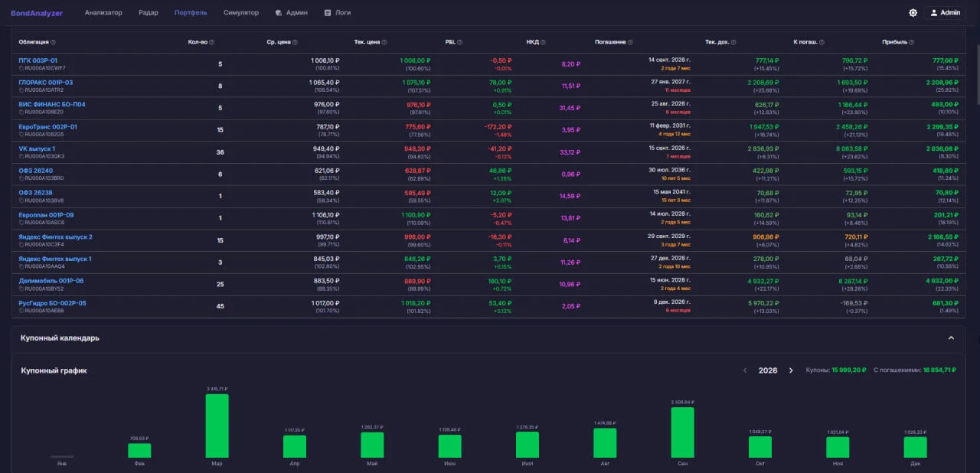
Task: Open settings via the gear icon
Action: point(913,13)
